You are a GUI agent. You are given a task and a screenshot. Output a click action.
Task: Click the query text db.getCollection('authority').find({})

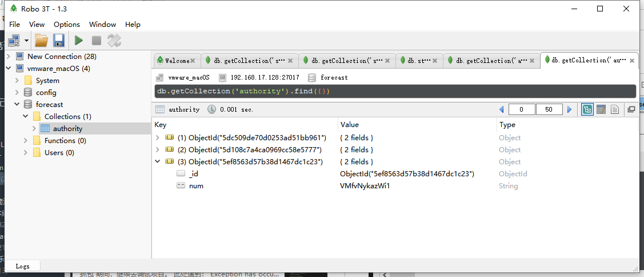[243, 91]
